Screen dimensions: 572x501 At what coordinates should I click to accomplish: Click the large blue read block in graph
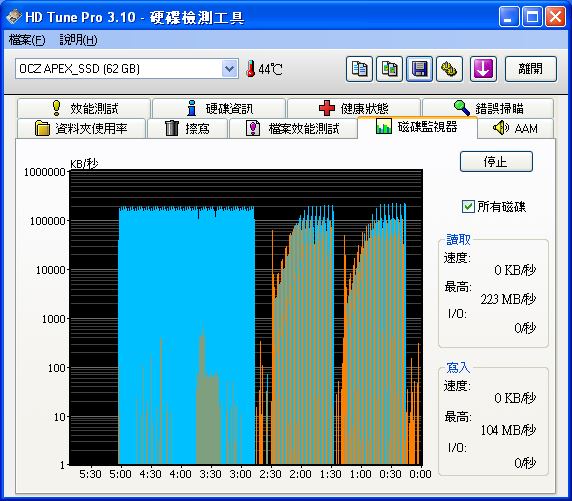pyautogui.click(x=186, y=336)
